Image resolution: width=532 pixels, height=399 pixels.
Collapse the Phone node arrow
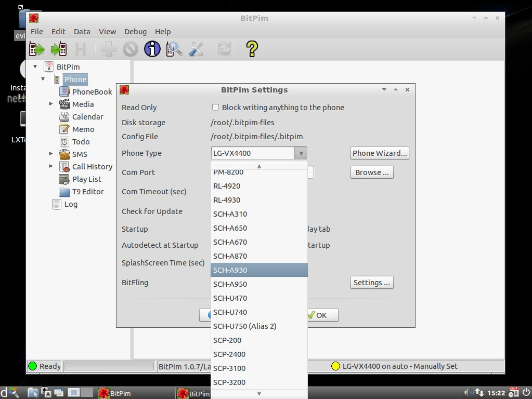43,79
